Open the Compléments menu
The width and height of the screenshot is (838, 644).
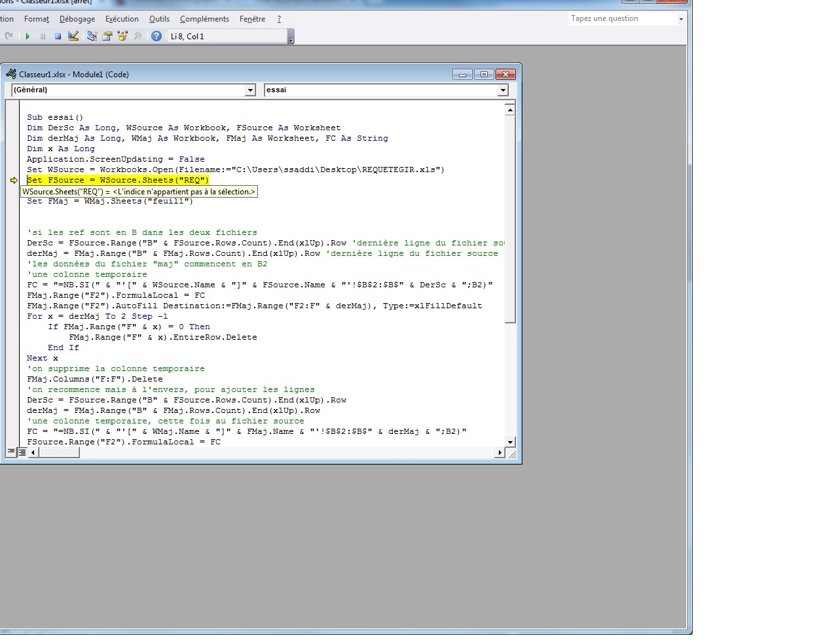pyautogui.click(x=204, y=19)
